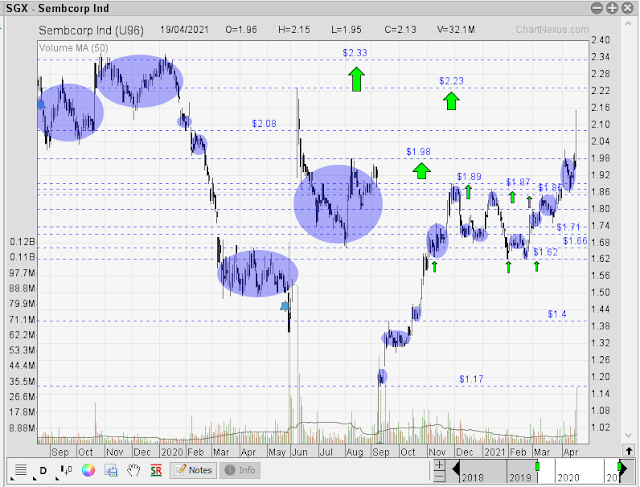Click the '$1.89' level label
This screenshot has width=640, height=487.
click(469, 176)
